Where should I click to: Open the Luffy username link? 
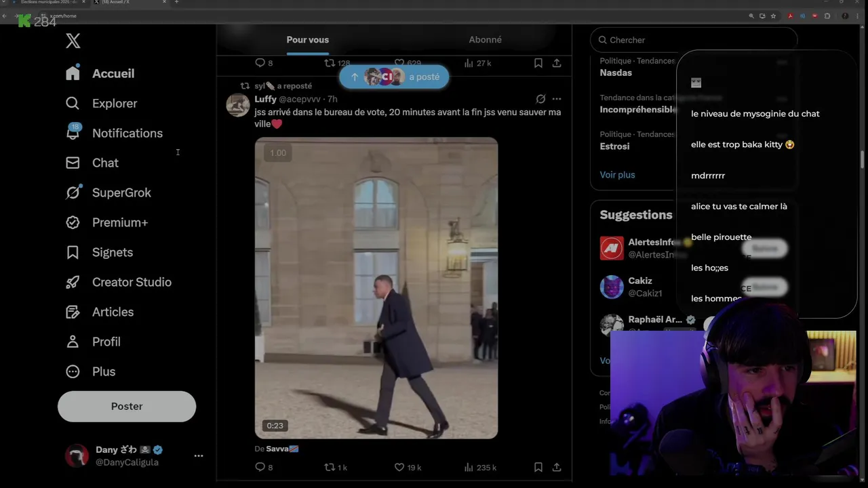265,99
